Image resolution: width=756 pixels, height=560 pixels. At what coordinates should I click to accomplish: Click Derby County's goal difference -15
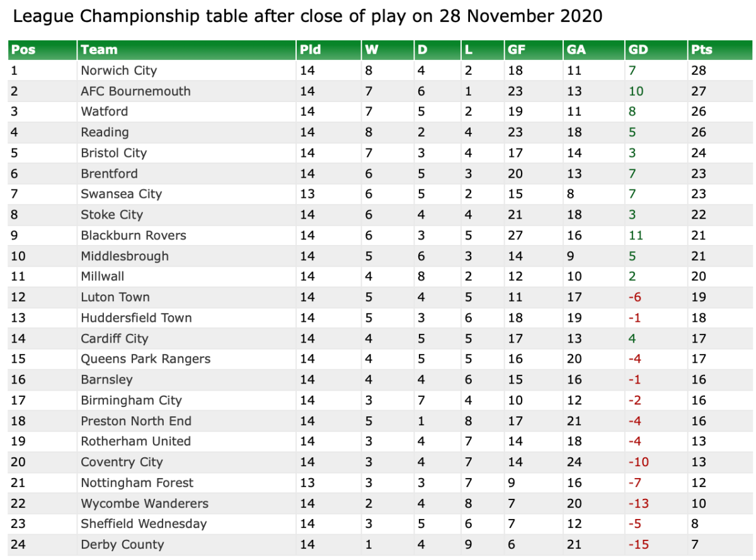click(x=638, y=545)
